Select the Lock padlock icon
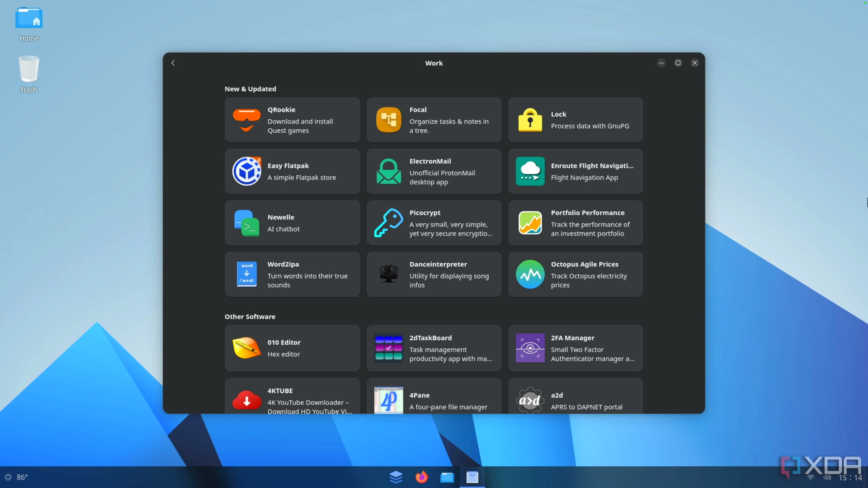The width and height of the screenshot is (868, 488). pos(530,120)
